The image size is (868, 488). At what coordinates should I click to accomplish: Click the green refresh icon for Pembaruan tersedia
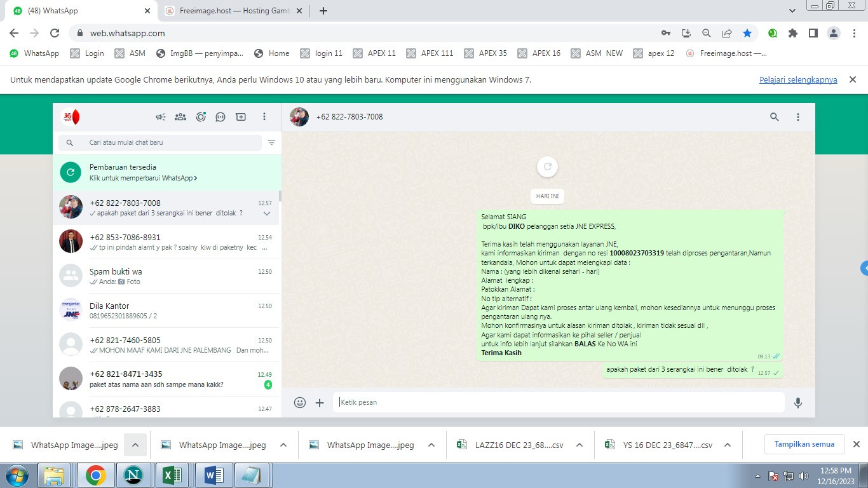(71, 172)
